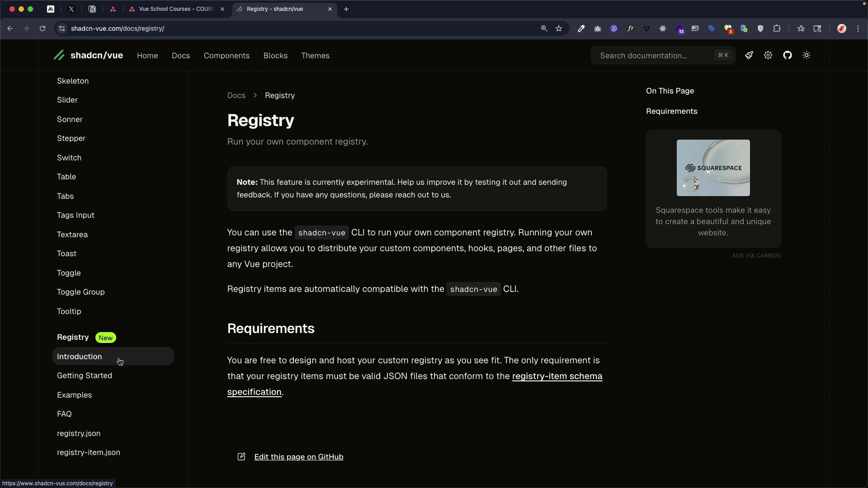868x488 pixels.
Task: Open the React devtools extension icon
Action: 663,28
